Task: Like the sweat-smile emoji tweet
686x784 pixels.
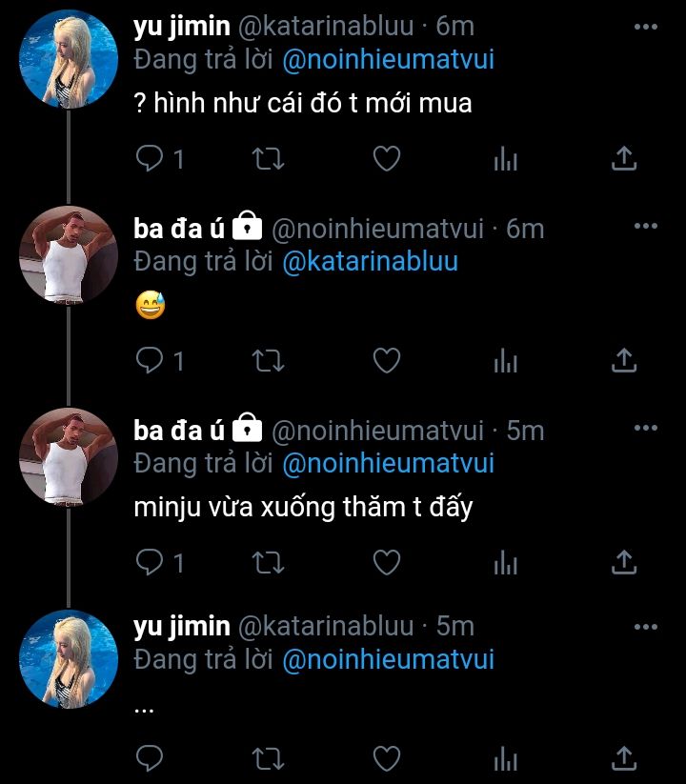Action: click(x=386, y=360)
